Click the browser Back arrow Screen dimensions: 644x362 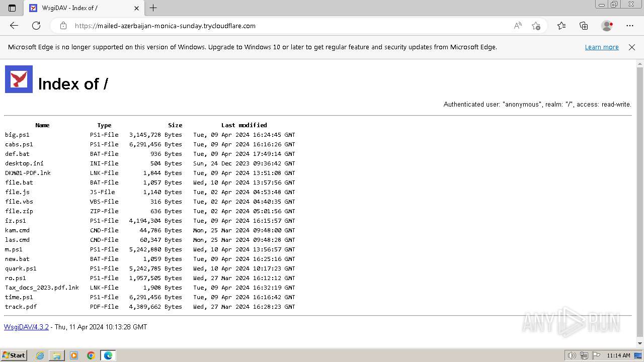pos(14,26)
